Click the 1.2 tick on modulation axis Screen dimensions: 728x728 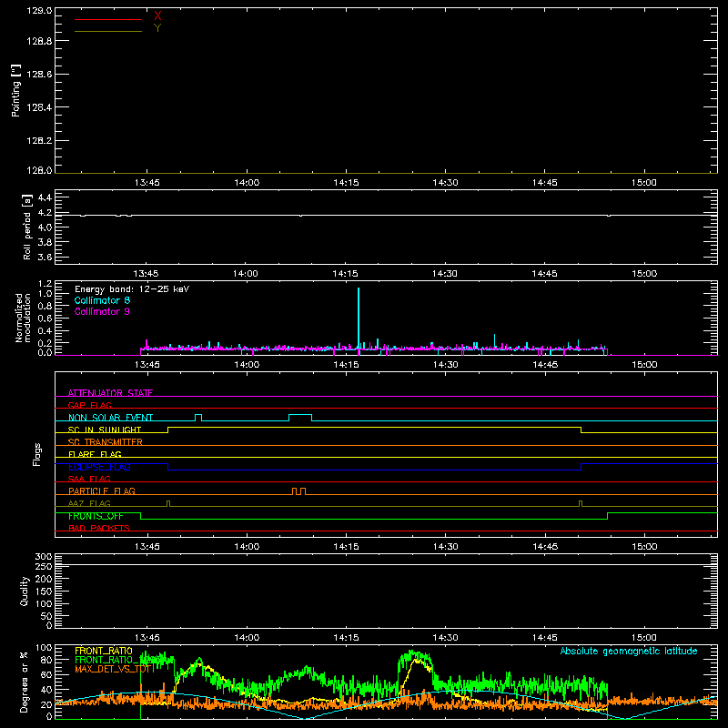pyautogui.click(x=45, y=284)
